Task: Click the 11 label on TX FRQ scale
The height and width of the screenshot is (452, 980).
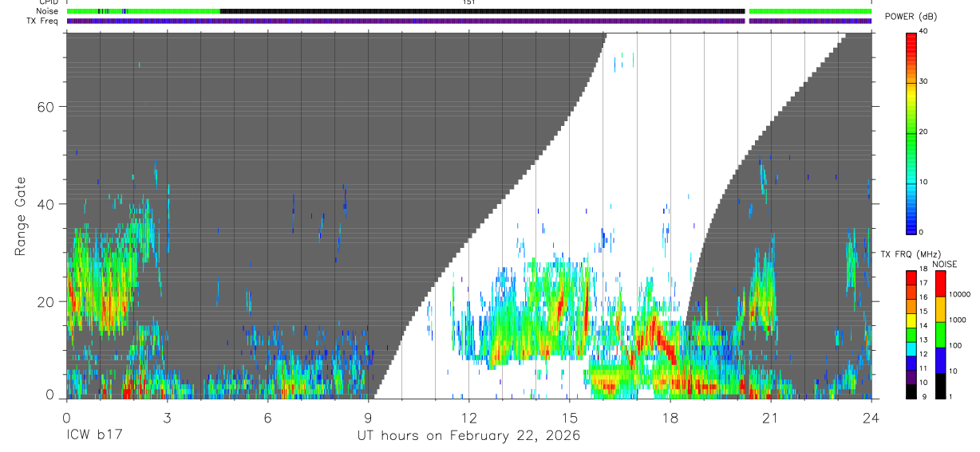Action: pyautogui.click(x=923, y=368)
